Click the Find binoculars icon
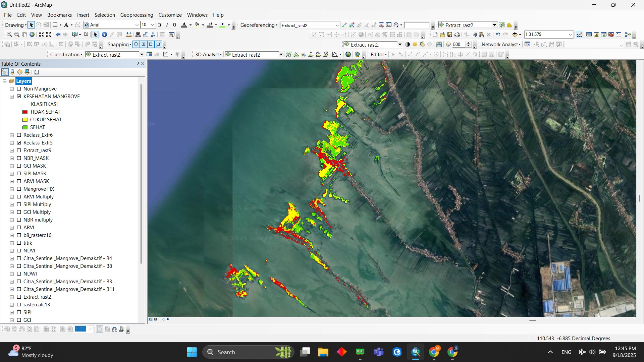Screen dimensions: 644x362 click(x=138, y=35)
